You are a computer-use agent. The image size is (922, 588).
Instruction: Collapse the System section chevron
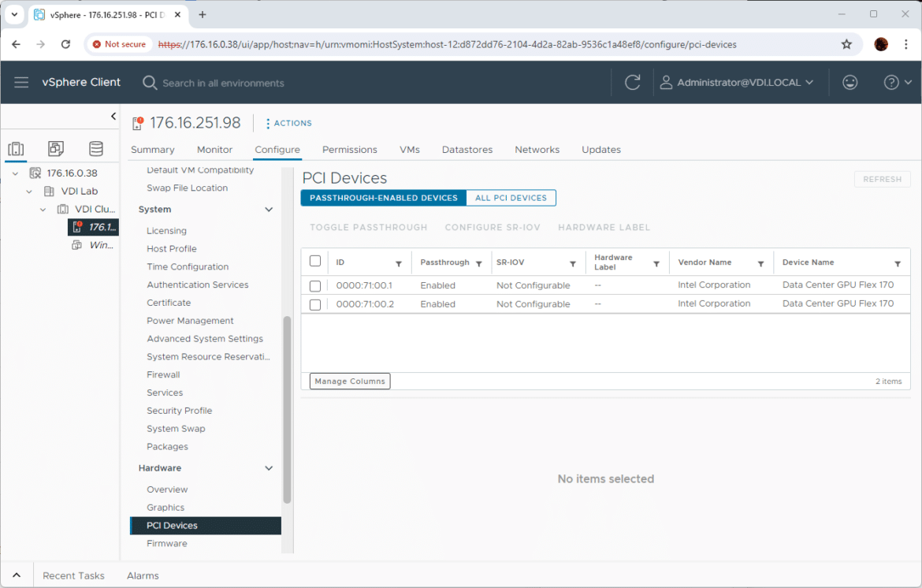(x=269, y=210)
